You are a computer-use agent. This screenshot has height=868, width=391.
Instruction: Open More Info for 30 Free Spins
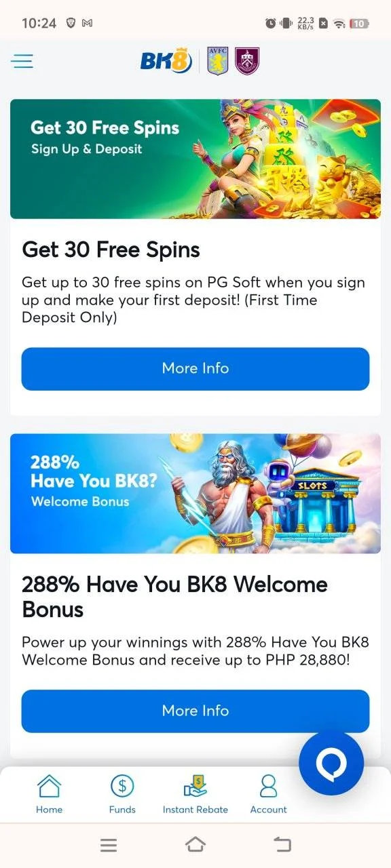point(195,369)
